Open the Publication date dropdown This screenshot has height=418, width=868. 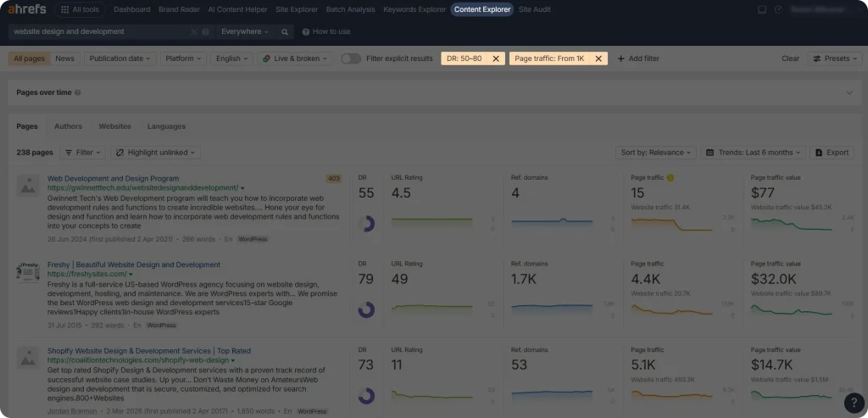[x=120, y=59]
